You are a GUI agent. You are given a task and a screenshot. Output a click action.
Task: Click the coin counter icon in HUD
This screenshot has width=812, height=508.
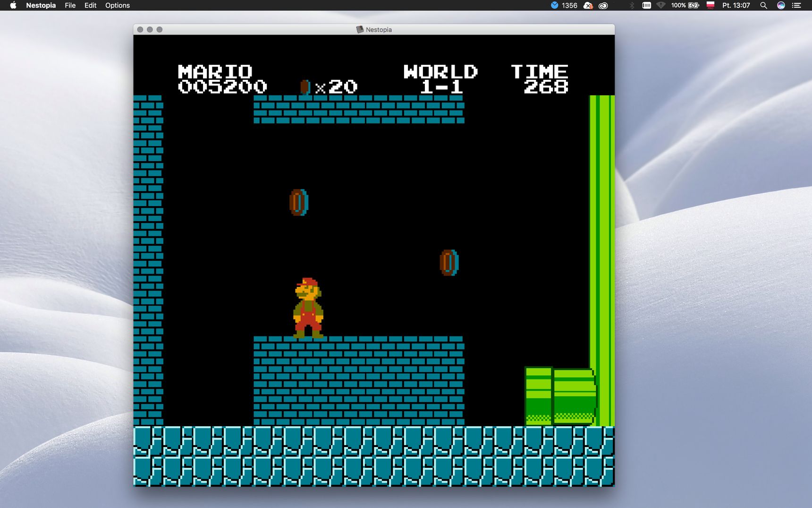(x=305, y=86)
